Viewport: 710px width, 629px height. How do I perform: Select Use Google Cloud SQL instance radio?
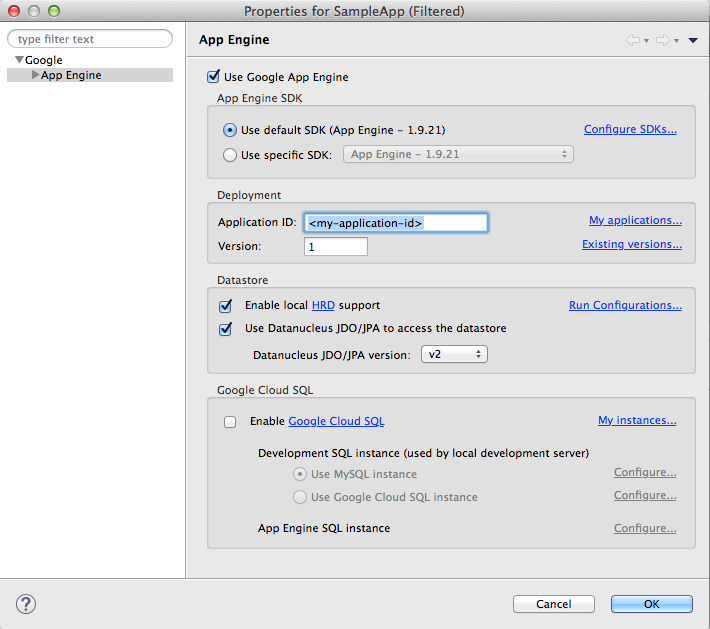[300, 497]
